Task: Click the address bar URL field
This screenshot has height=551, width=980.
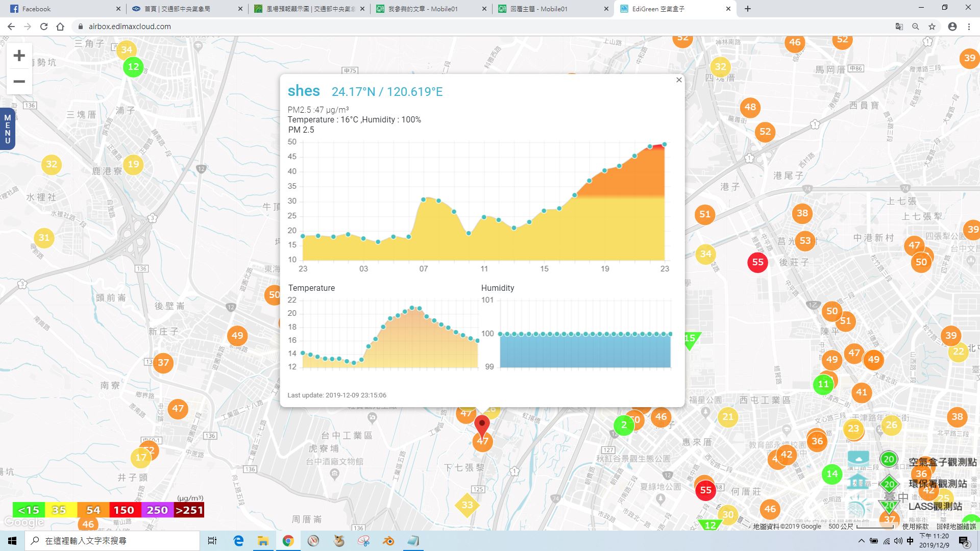Action: tap(480, 27)
